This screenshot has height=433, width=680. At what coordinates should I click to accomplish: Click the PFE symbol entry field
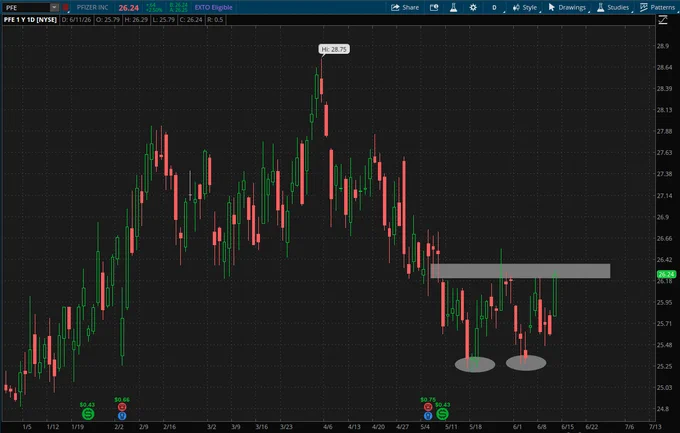point(26,7)
